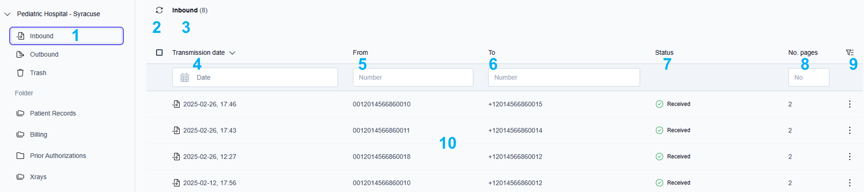The height and width of the screenshot is (192, 868).
Task: Click fax document icon for 2025-02-26, 17:46
Action: pyautogui.click(x=176, y=104)
